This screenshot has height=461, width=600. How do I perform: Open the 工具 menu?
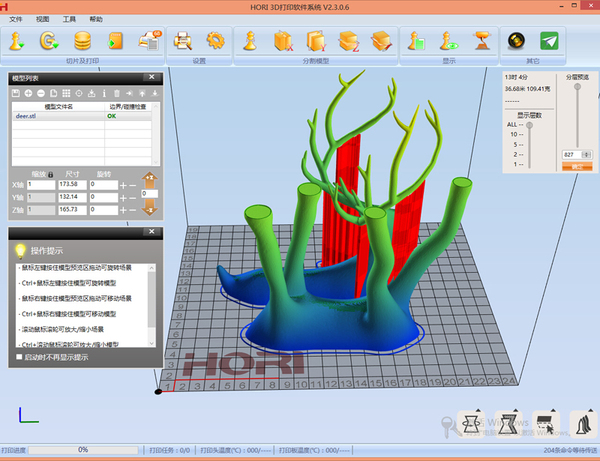click(x=69, y=19)
